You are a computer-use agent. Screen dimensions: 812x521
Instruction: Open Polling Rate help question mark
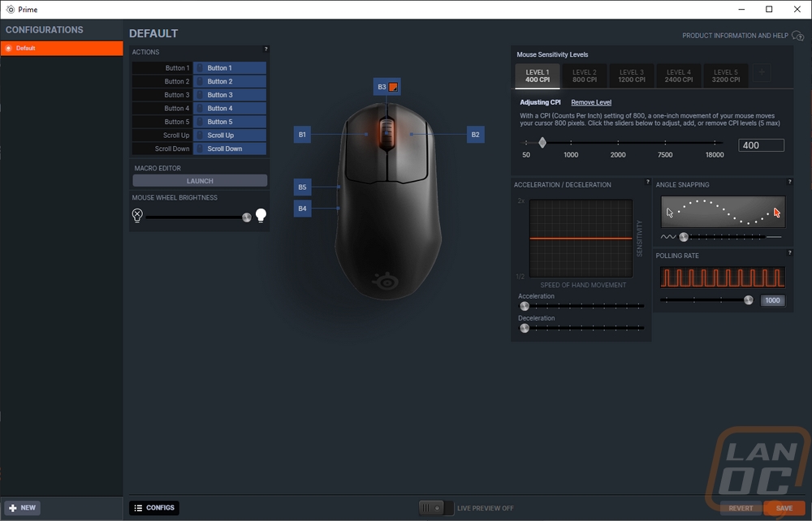tap(789, 252)
